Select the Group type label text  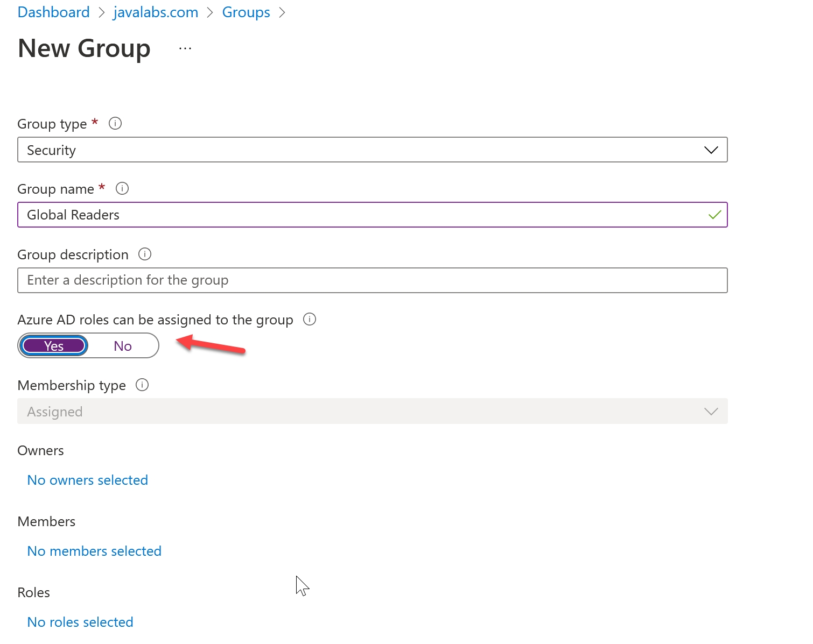(52, 124)
